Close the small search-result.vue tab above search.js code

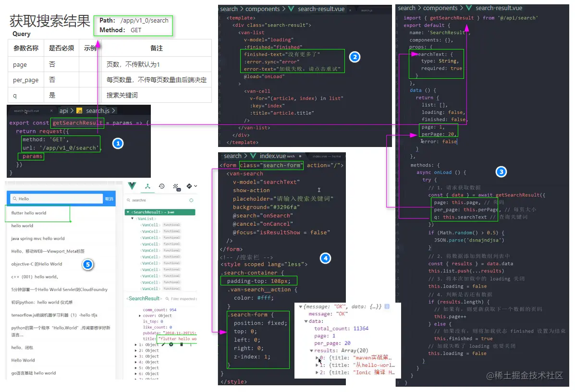(51, 111)
